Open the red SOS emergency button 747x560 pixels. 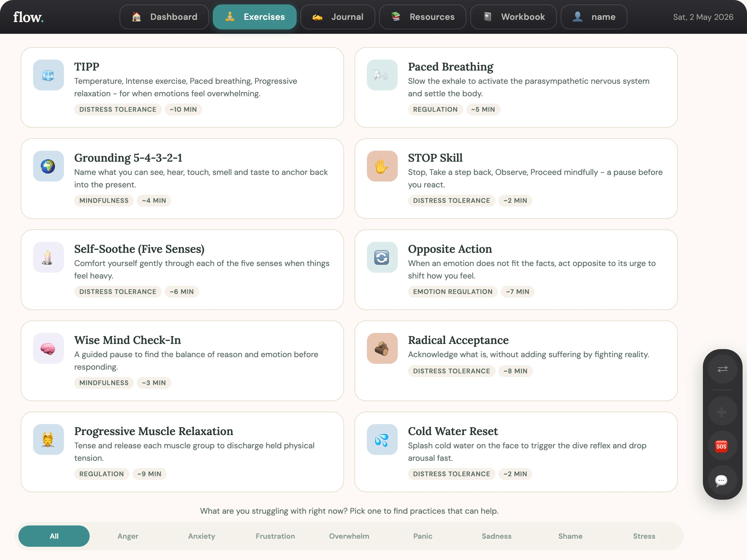tap(722, 446)
